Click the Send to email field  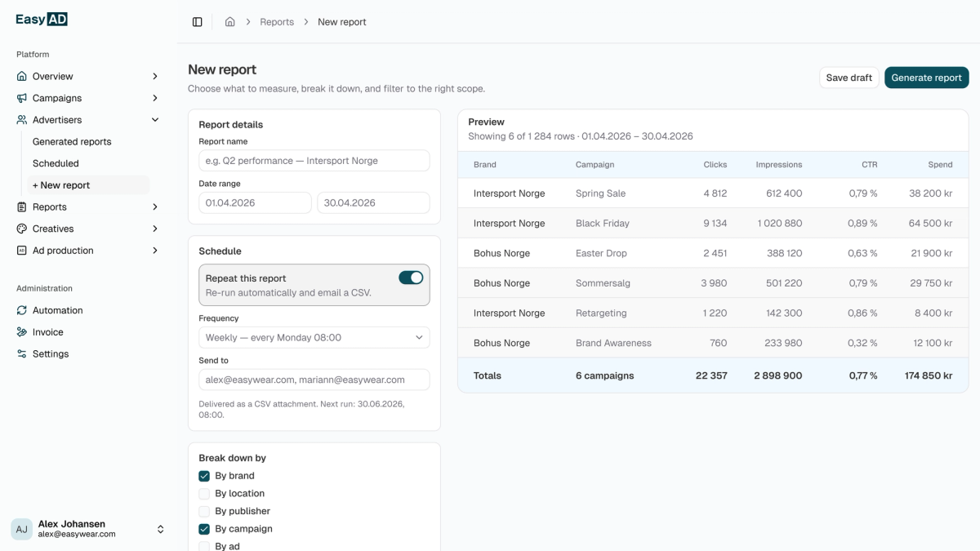(x=314, y=380)
